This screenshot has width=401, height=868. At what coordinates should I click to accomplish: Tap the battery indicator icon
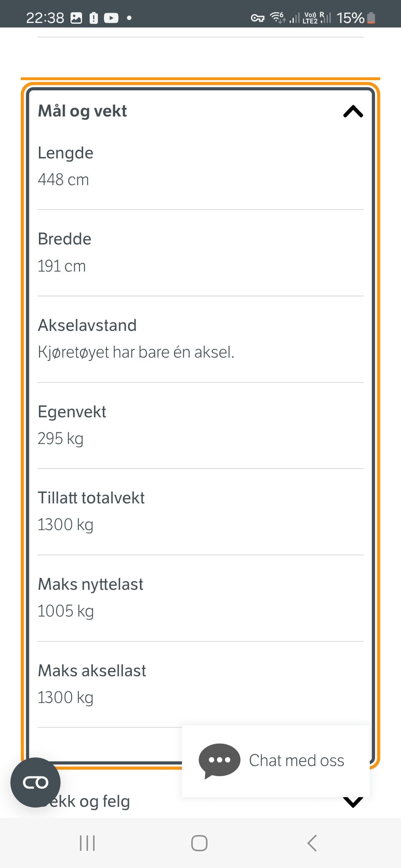coord(371,18)
